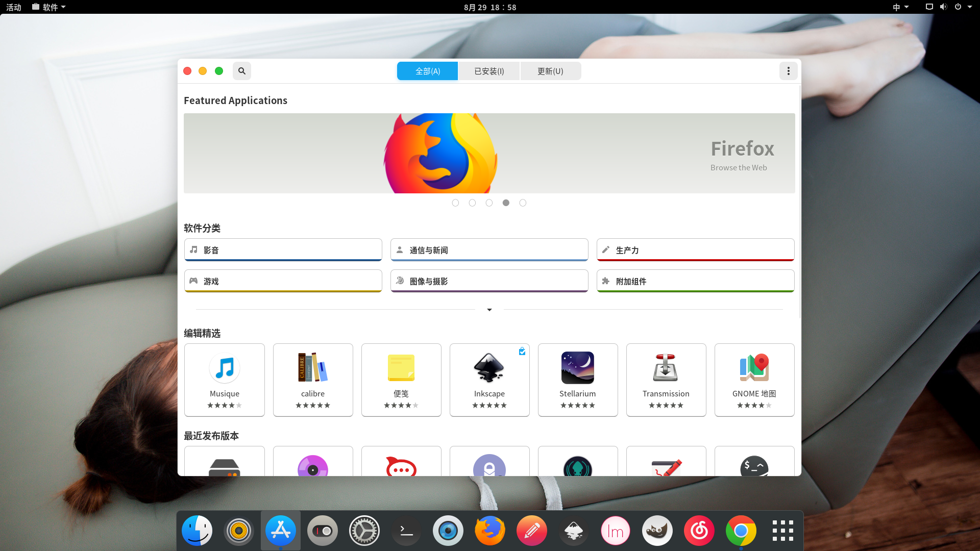Launch NetEase Cloud Music from dock
The image size is (980, 551).
click(x=699, y=531)
